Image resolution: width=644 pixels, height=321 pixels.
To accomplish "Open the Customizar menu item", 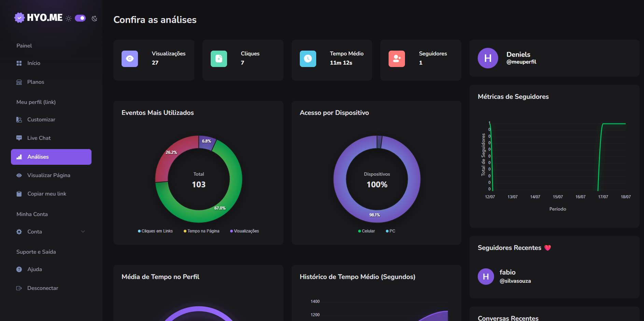I will [51, 120].
